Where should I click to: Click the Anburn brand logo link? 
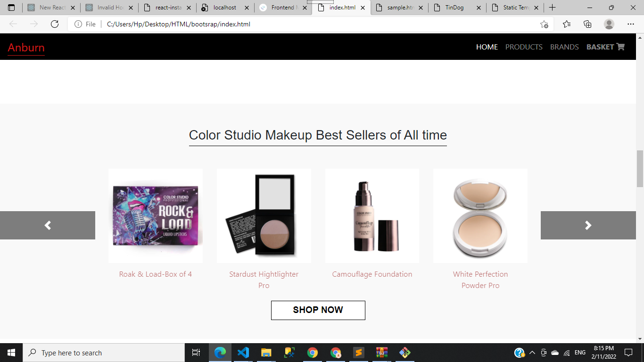[26, 48]
